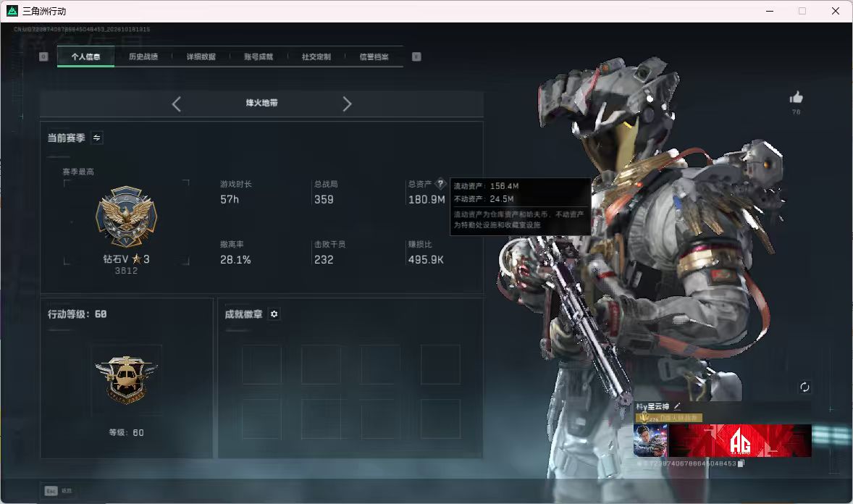This screenshot has height=504, width=853.
Task: Click the level 60 helicopter badge
Action: [x=126, y=380]
